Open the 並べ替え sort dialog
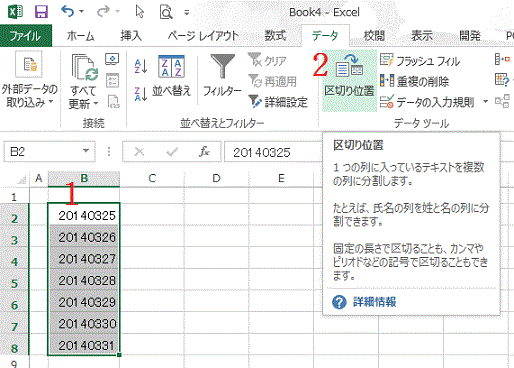This screenshot has height=368, width=514. click(171, 76)
